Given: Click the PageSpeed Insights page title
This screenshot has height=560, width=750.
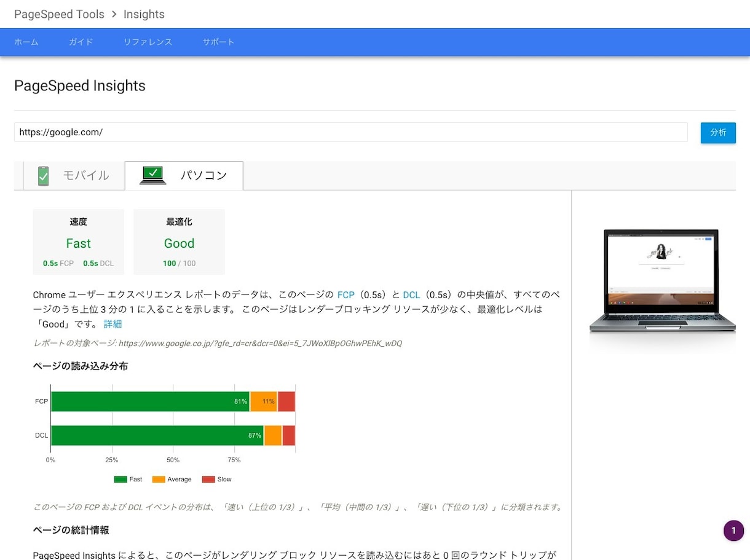Looking at the screenshot, I should coord(80,85).
